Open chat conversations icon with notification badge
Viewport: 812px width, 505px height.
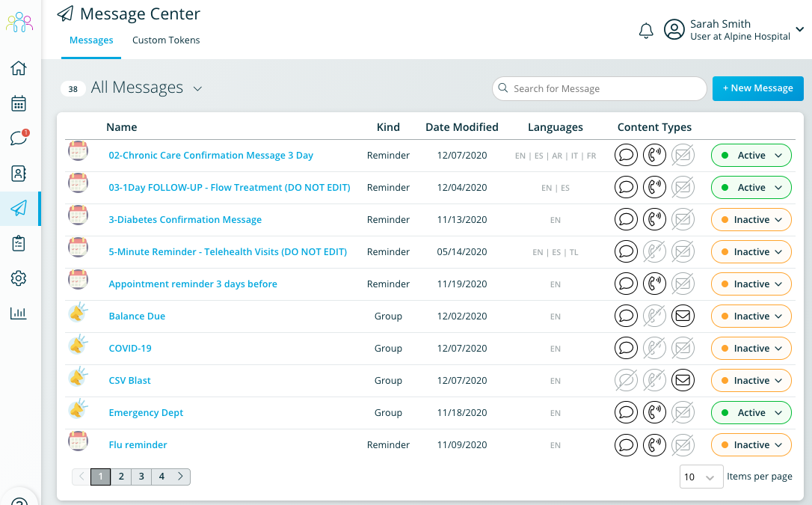[19, 138]
